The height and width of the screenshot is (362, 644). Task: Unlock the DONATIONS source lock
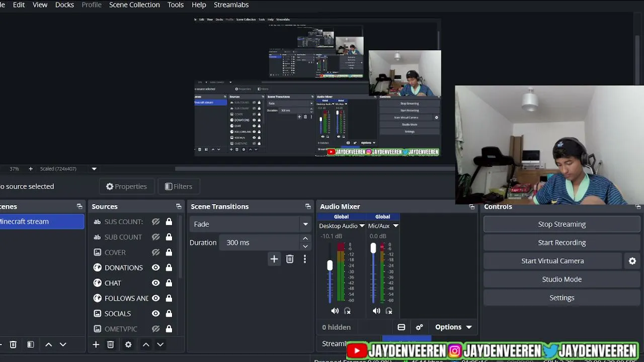pos(169,267)
